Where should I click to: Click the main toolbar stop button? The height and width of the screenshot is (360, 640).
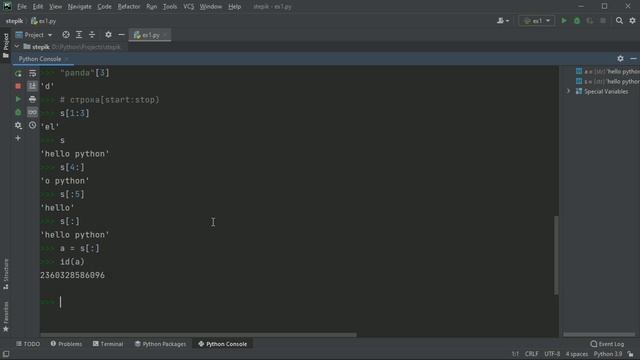pyautogui.click(x=603, y=21)
